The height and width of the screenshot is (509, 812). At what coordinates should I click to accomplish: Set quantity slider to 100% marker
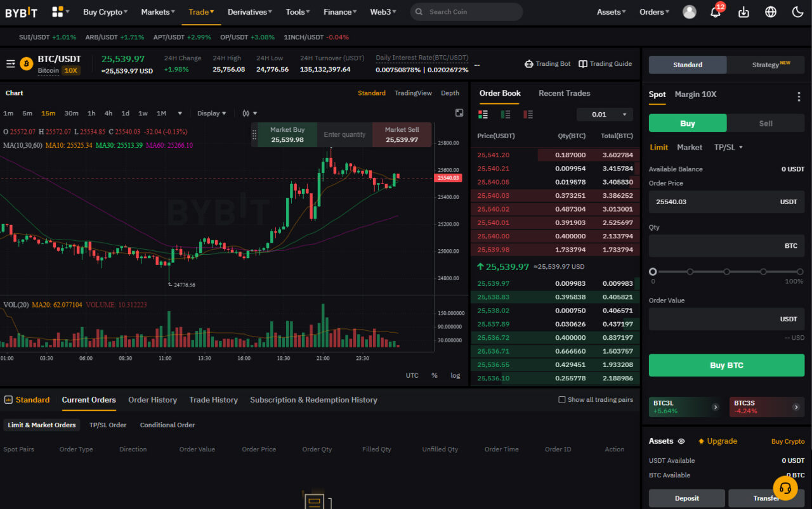[800, 271]
